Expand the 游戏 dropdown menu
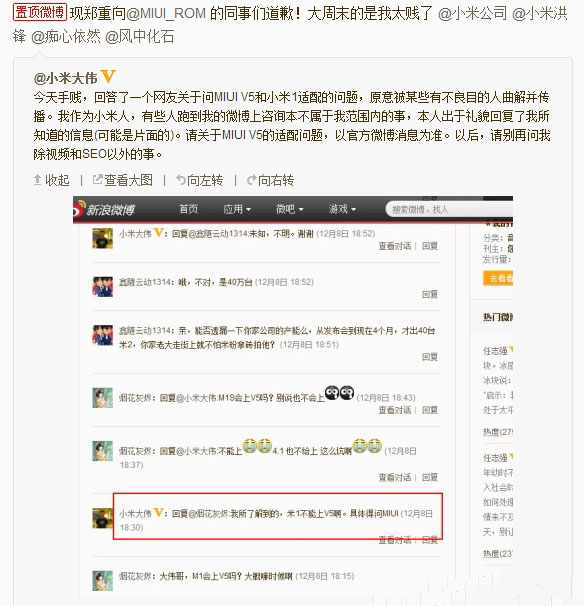 point(342,209)
